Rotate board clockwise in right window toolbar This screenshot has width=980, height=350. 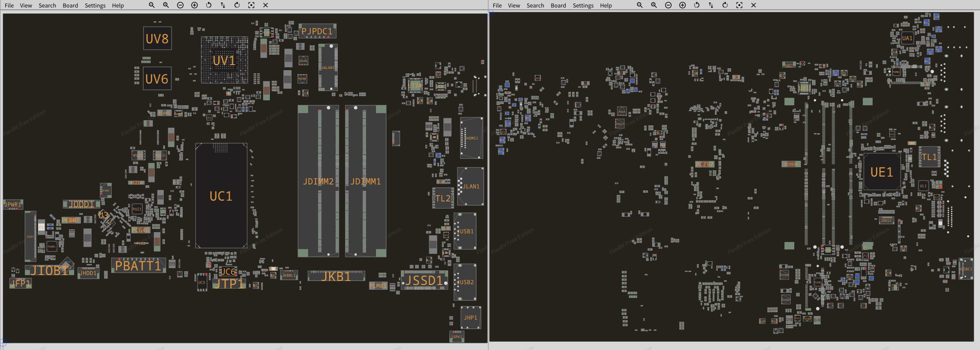tap(725, 5)
